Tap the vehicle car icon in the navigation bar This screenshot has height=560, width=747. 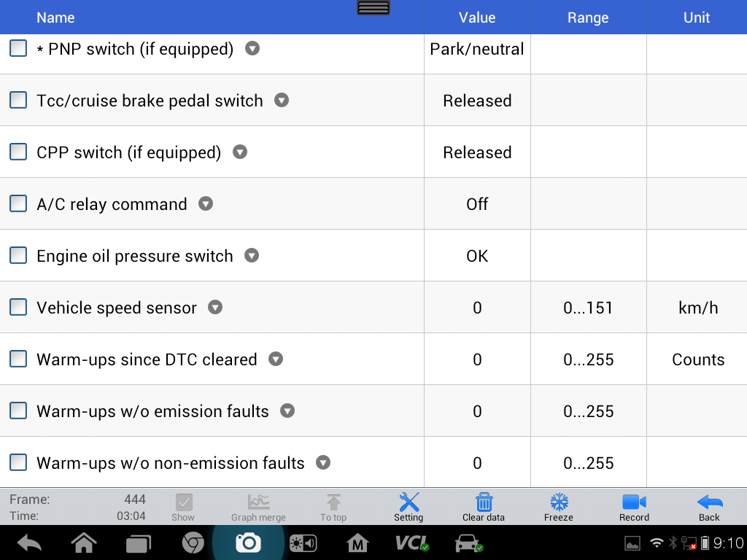pos(469,542)
